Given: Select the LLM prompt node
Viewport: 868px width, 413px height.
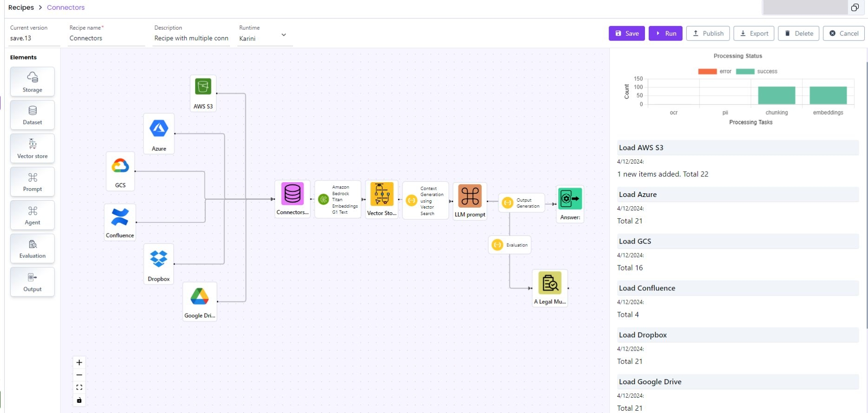Looking at the screenshot, I should pos(470,201).
